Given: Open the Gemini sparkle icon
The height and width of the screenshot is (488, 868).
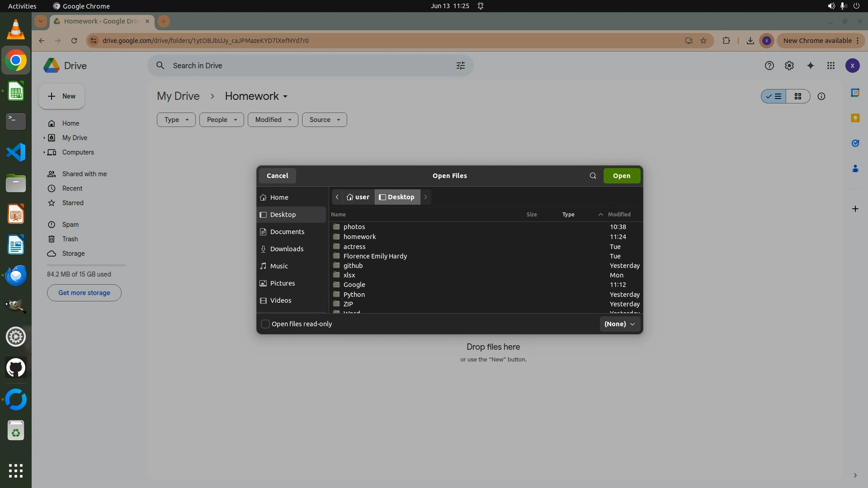Looking at the screenshot, I should coord(810,66).
